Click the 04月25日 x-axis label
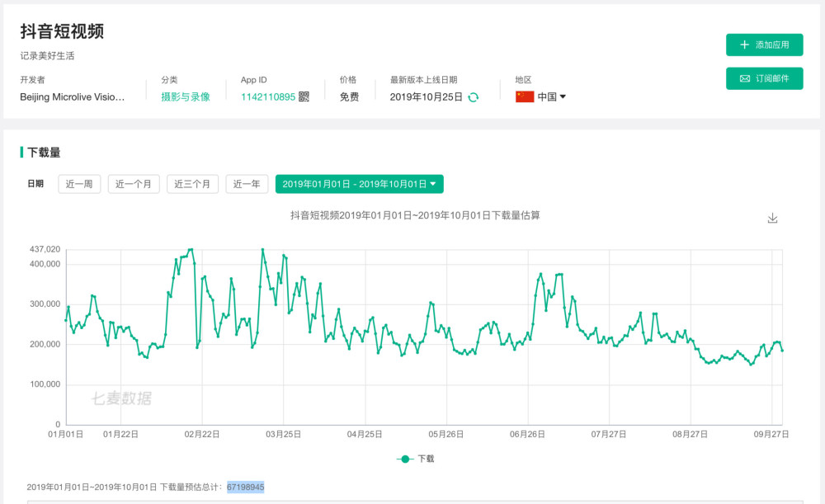 click(x=365, y=435)
